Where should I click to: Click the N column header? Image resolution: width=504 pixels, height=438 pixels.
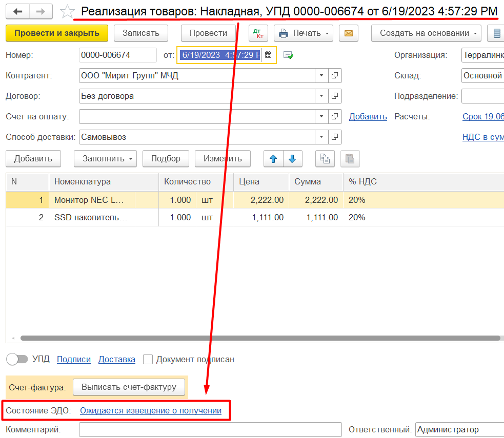click(x=27, y=182)
